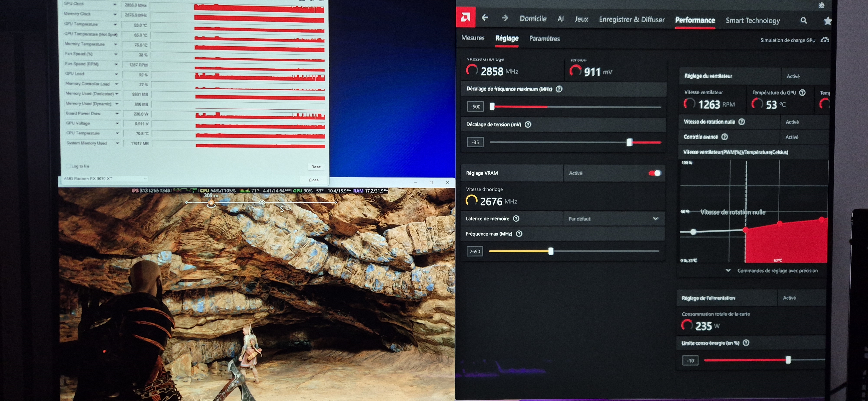Open the GPU Clock sensor dropdown arrow

(115, 4)
